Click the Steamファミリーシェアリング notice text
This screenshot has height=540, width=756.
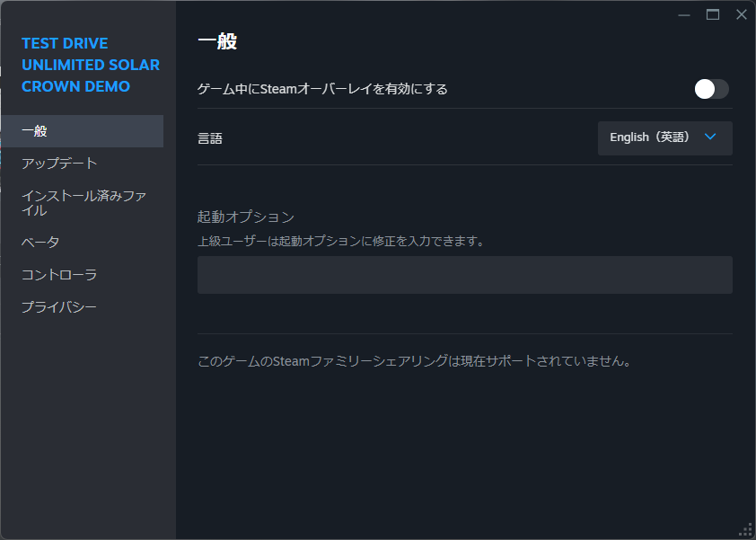pos(415,361)
